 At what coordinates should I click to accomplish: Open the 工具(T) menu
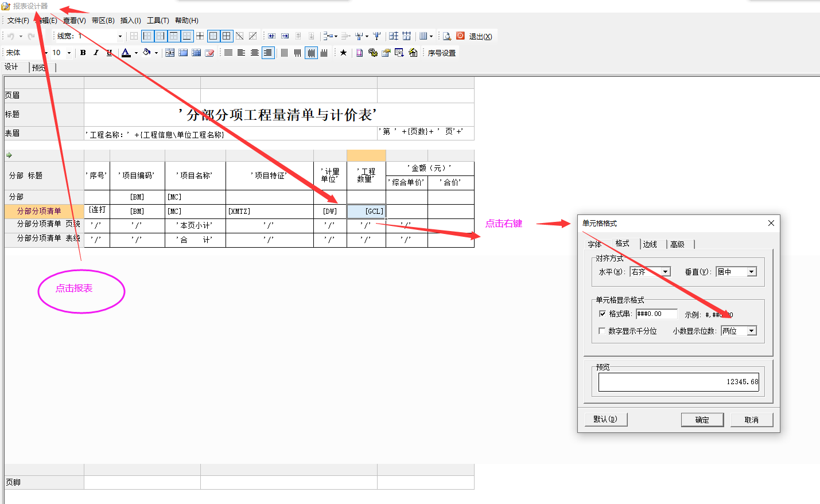(x=158, y=20)
